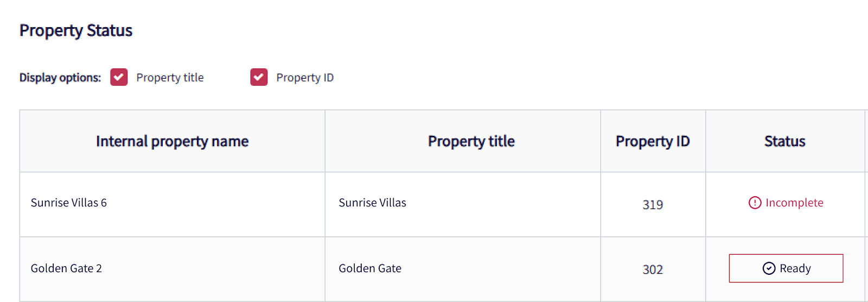Click the Internal property name column header
Screen dimensions: 868x302
click(172, 141)
